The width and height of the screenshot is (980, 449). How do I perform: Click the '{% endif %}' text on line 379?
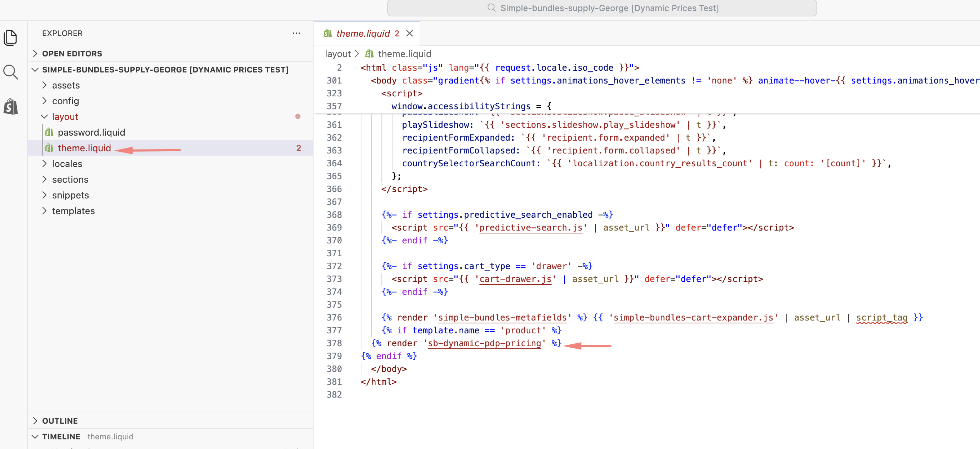click(389, 356)
